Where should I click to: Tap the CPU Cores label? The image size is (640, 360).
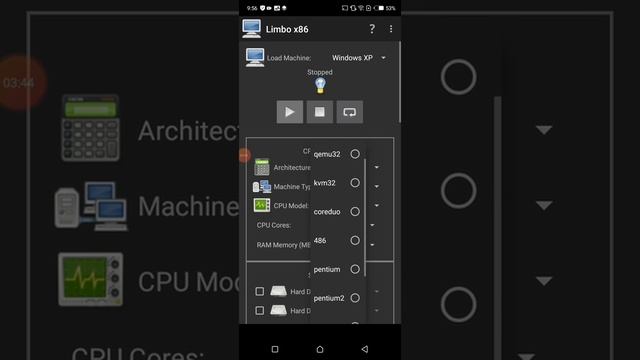273,225
